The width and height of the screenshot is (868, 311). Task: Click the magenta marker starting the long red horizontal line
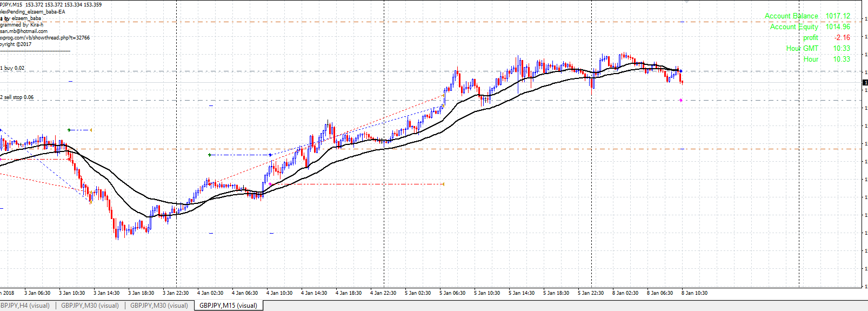coord(270,184)
